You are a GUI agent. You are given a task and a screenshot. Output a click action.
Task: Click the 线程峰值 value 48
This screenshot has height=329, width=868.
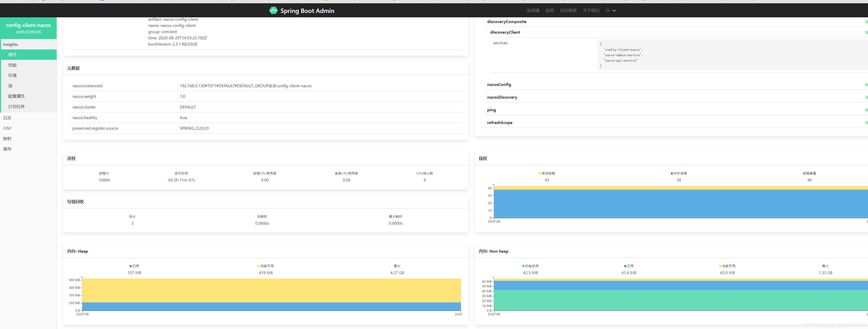[x=809, y=180]
